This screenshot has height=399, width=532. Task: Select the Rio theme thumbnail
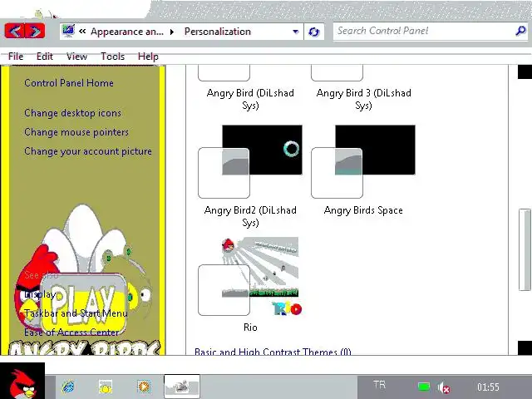coord(250,276)
